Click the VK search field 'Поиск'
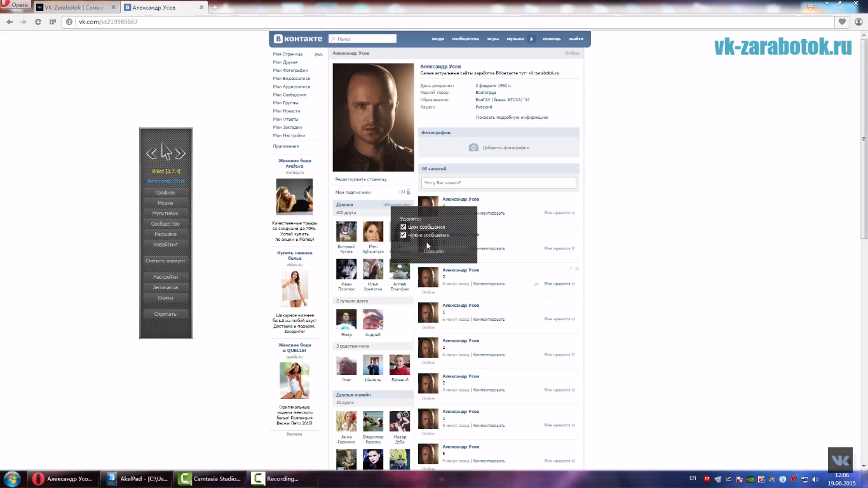Screen dimensions: 868x488 [362, 39]
